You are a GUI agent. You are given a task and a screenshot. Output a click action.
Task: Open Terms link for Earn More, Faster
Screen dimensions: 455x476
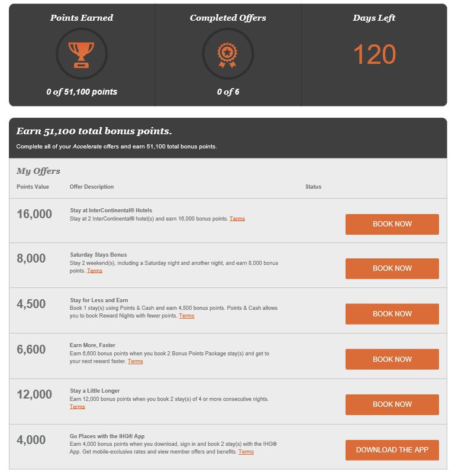(x=135, y=361)
